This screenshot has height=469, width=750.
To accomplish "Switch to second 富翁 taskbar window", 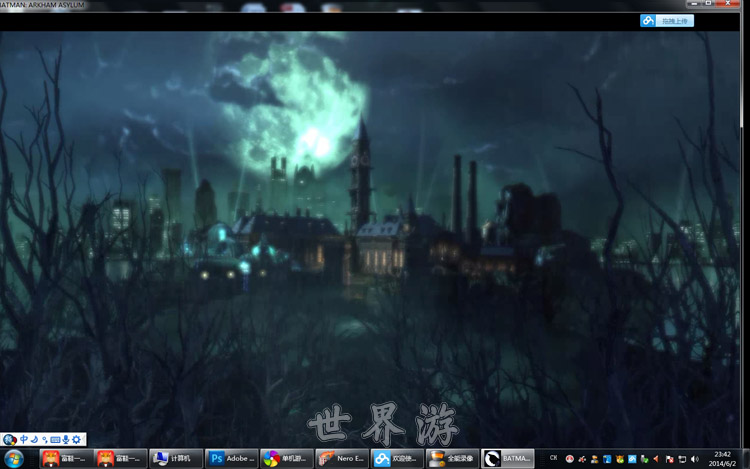I will (121, 458).
